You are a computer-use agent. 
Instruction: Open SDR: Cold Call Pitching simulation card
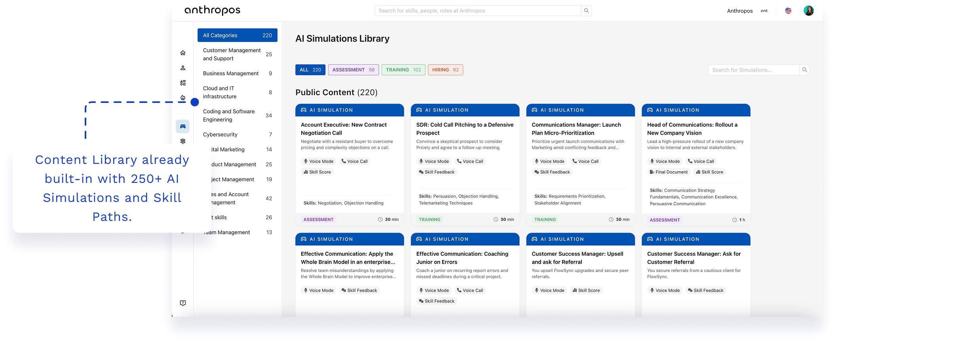click(465, 129)
